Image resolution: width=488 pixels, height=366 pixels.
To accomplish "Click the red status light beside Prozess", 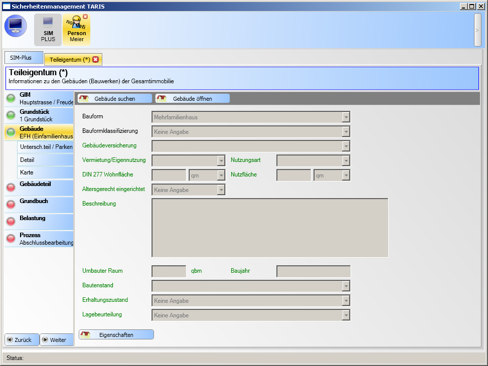I will (x=11, y=238).
